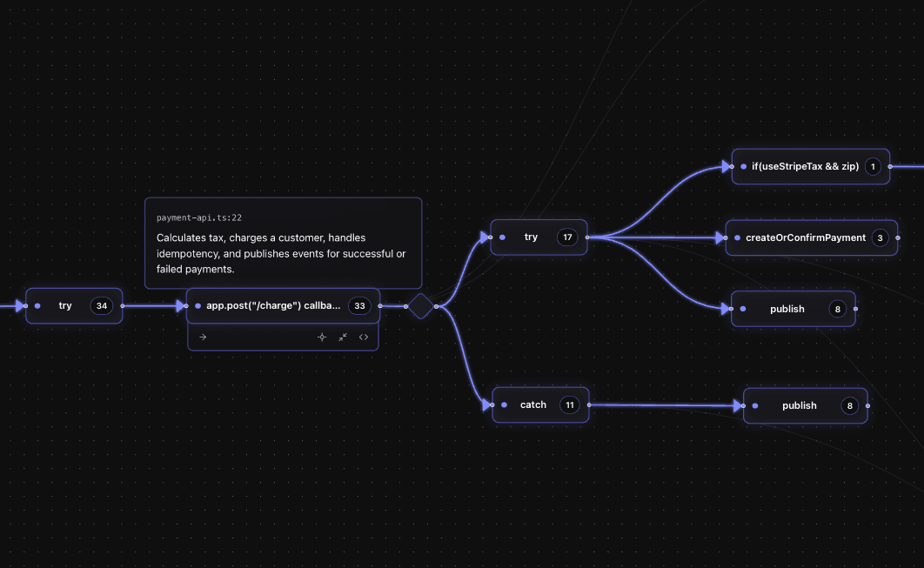
Task: Click the go-to-source arrow icon below app.post node
Action: click(x=202, y=337)
